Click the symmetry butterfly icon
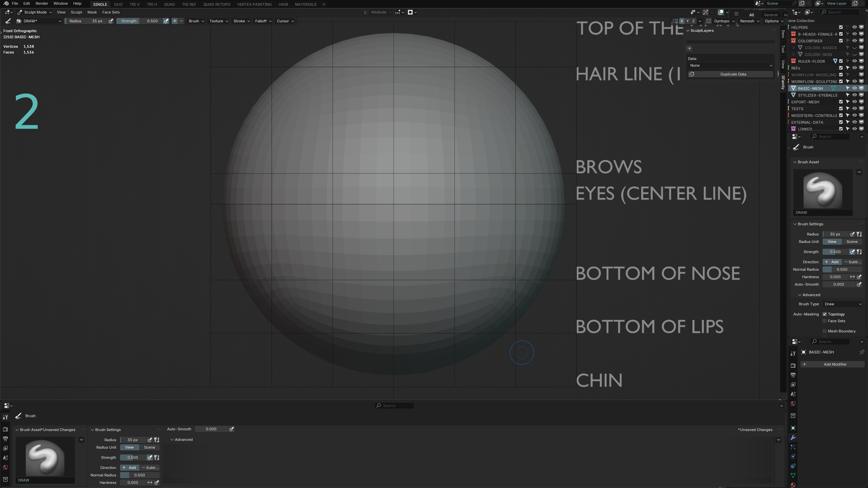868x488 pixels. [x=675, y=21]
